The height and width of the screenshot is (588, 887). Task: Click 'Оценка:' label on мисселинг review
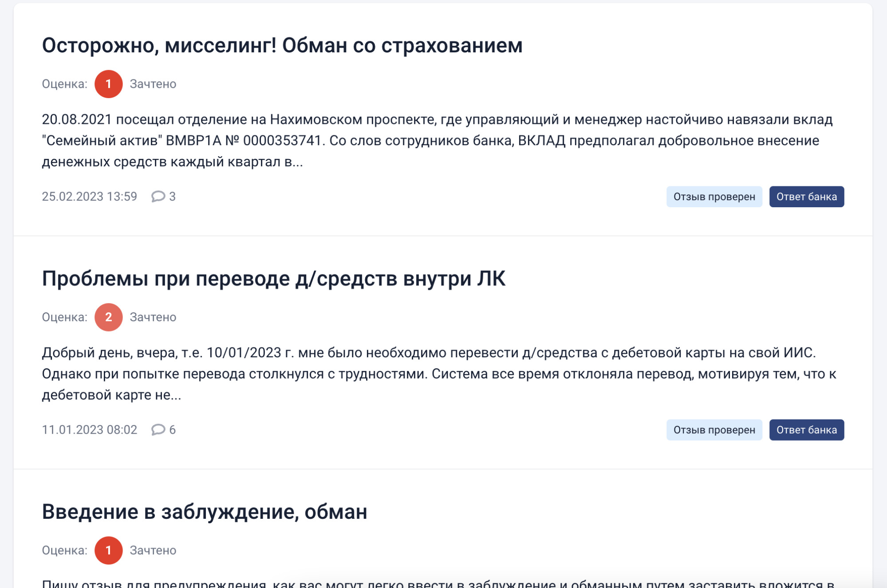click(x=64, y=84)
